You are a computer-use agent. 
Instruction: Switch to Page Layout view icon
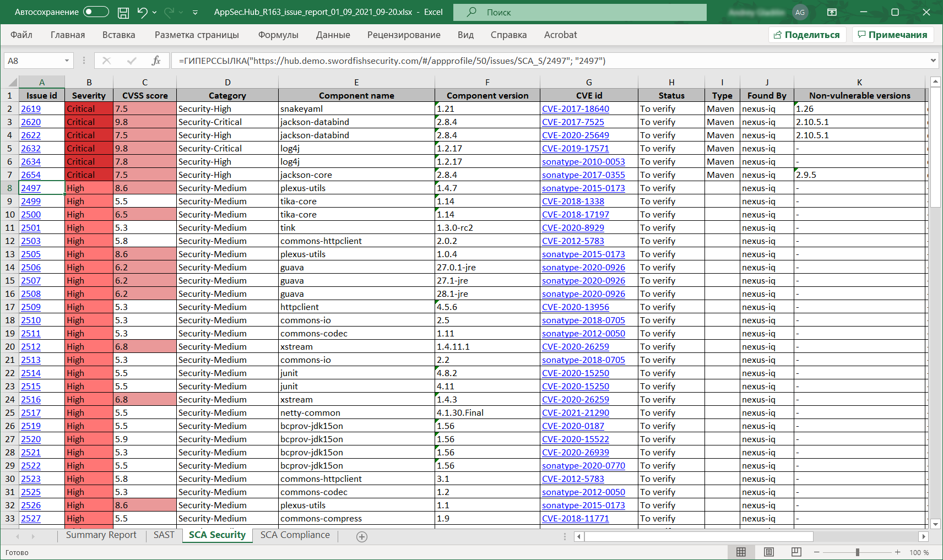tap(769, 552)
